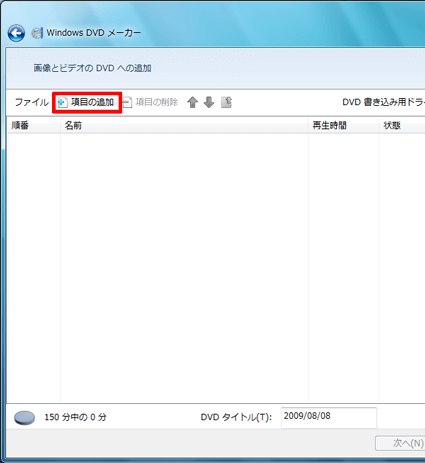
Task: Open the ファイル menu
Action: 31,102
